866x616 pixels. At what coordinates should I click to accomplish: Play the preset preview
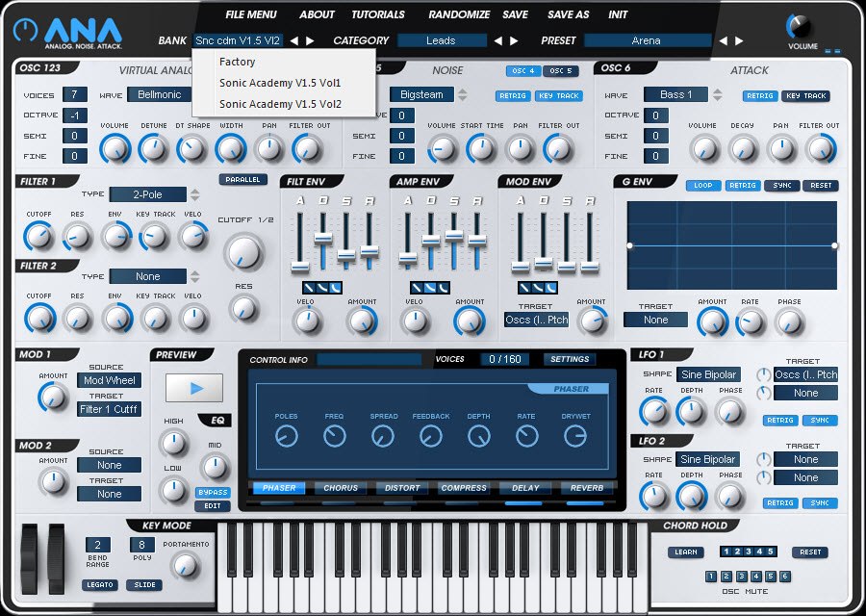(194, 388)
